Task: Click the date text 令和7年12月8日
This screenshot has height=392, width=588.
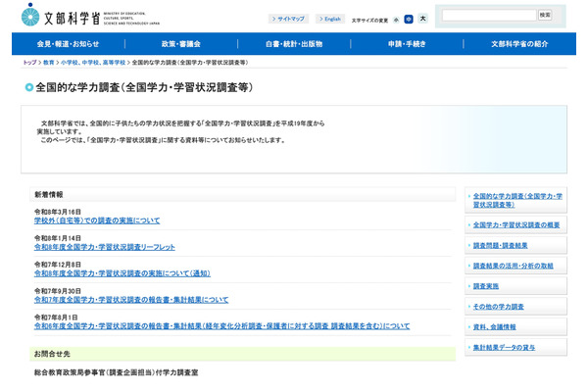Action: (x=58, y=265)
